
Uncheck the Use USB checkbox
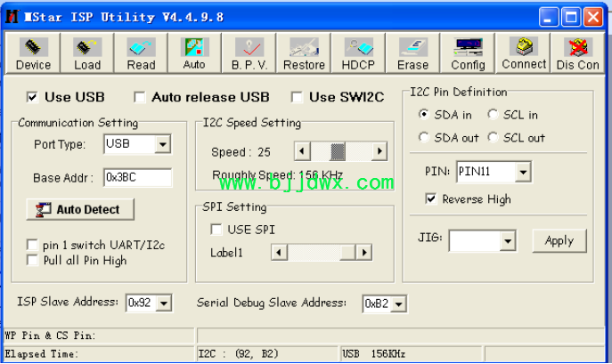pos(32,97)
